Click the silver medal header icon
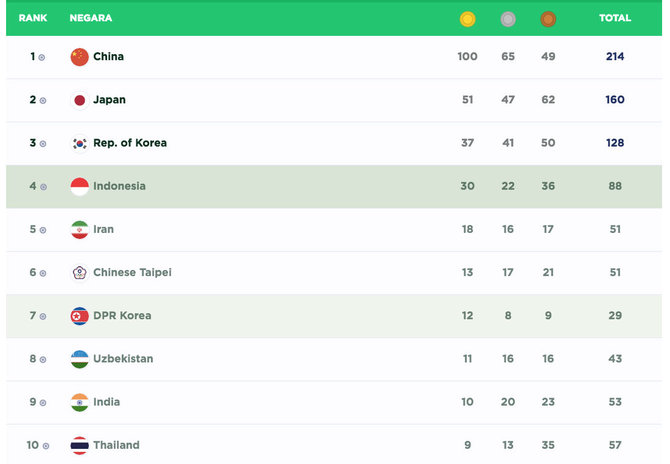Image resolution: width=670 pixels, height=464 pixels. click(x=508, y=19)
